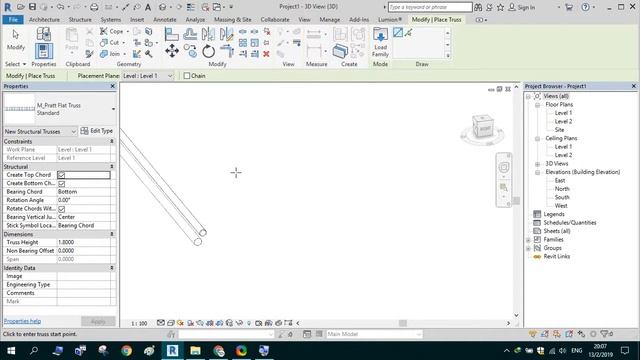
Task: Open Revit from the Windows taskbar
Action: pyautogui.click(x=172, y=350)
